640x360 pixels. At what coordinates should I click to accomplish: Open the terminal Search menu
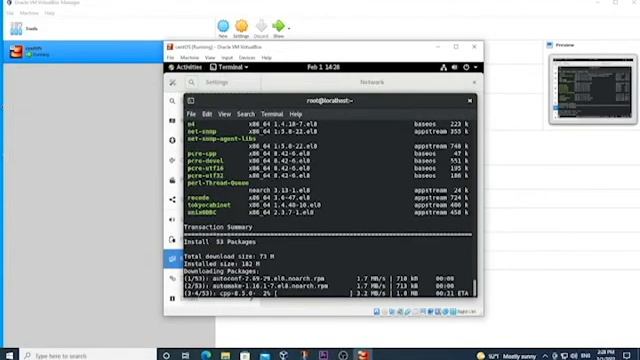(x=246, y=114)
